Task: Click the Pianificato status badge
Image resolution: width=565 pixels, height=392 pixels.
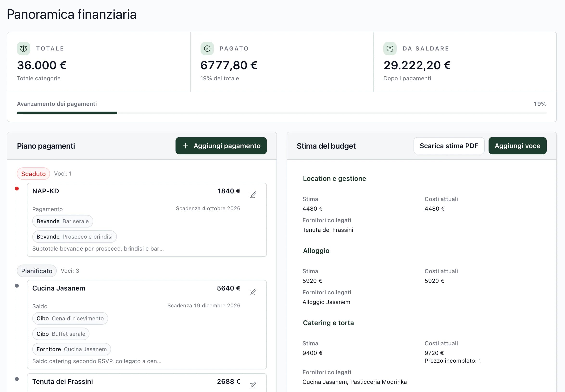Action: (37, 271)
